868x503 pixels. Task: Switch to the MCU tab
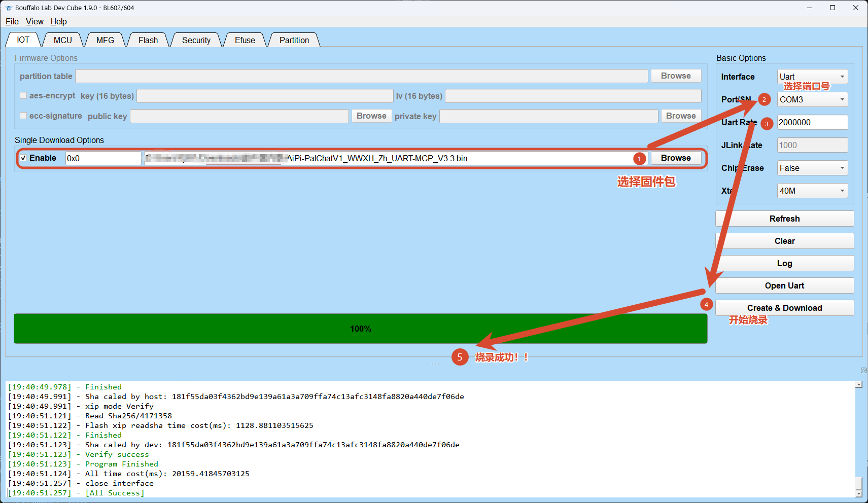point(63,40)
